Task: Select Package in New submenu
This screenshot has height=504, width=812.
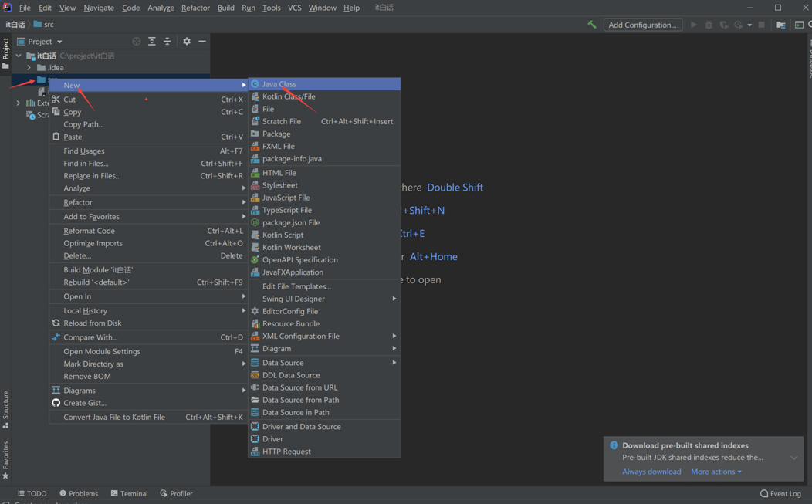Action: [x=325, y=134]
